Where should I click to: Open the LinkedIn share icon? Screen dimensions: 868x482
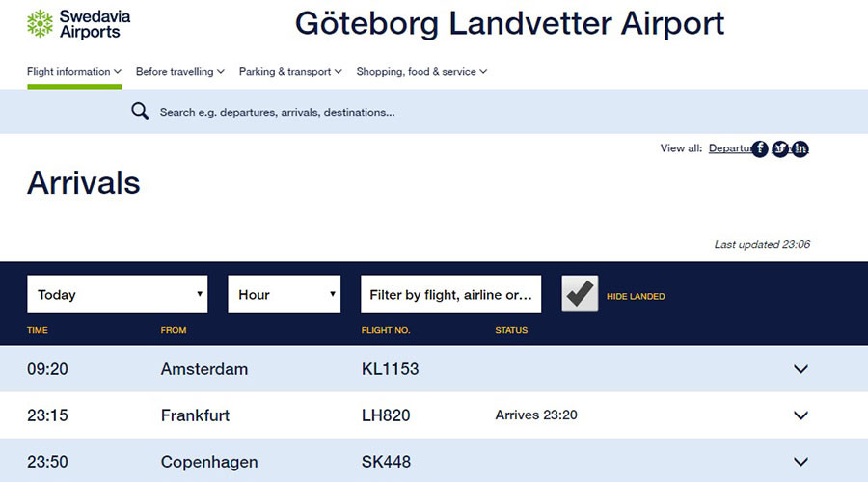tap(800, 148)
